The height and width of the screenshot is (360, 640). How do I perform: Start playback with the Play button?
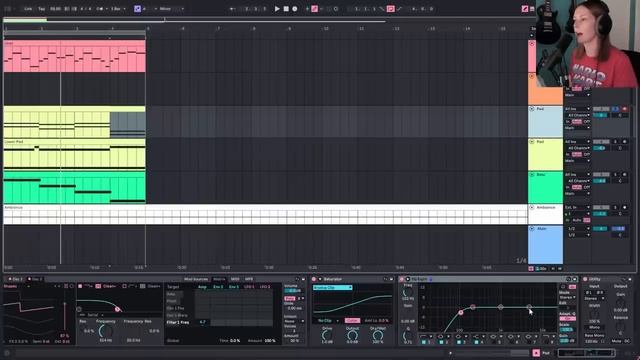pos(277,9)
